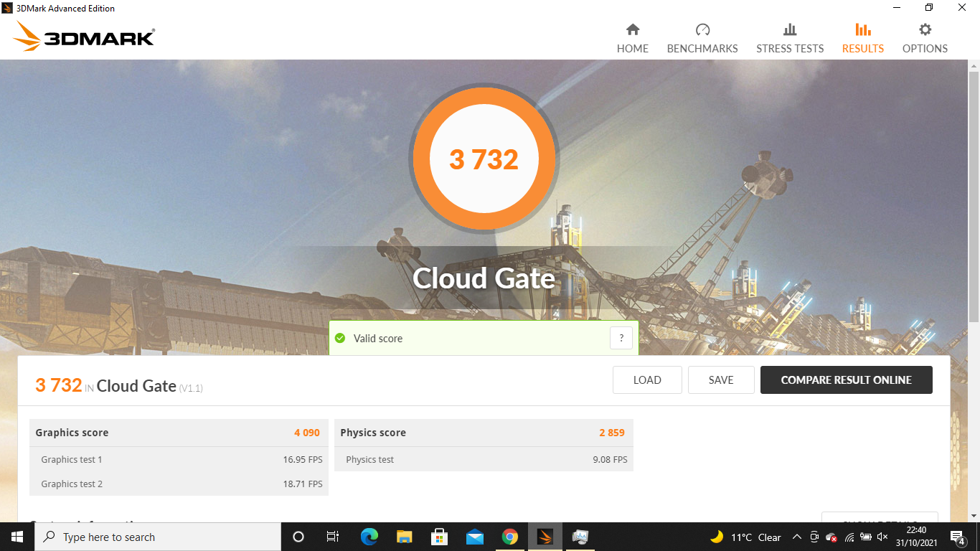Open Cortana from the taskbar
The width and height of the screenshot is (980, 551).
tap(298, 537)
